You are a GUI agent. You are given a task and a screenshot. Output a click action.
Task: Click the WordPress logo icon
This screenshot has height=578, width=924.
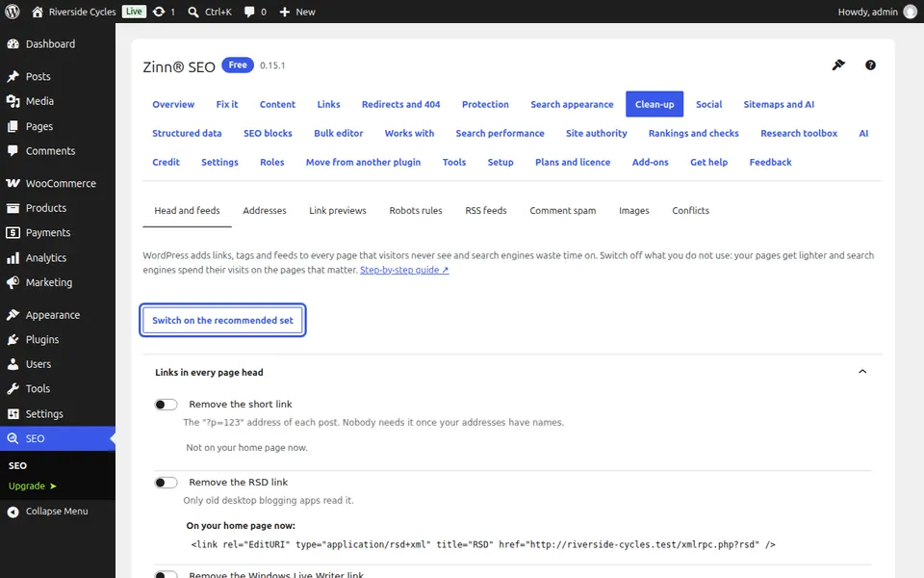coord(13,12)
